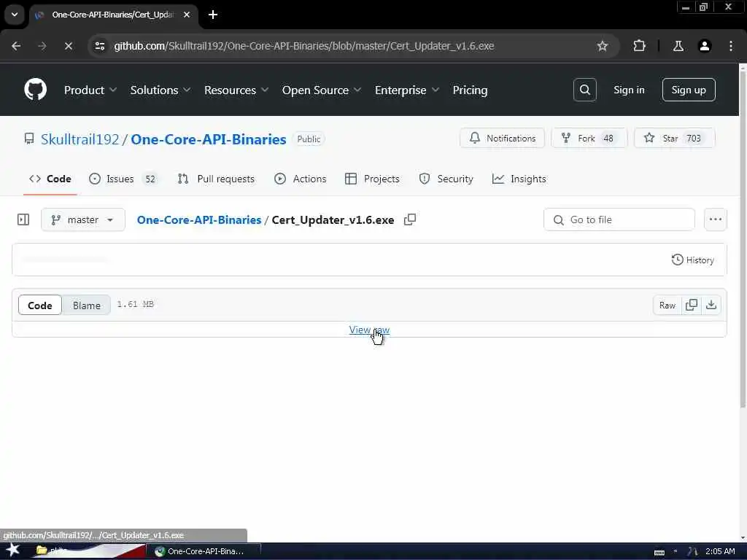The height and width of the screenshot is (560, 747).
Task: Click the page vertical scrollbar thumb
Action: coord(743,238)
